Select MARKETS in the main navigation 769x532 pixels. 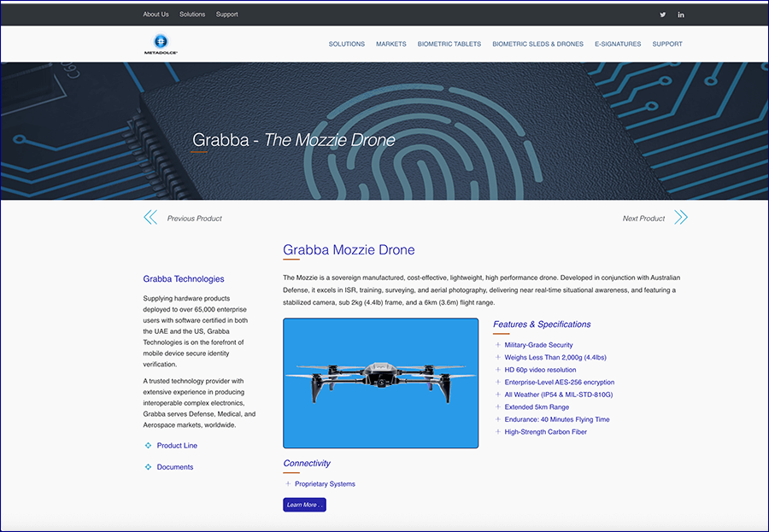pyautogui.click(x=391, y=44)
